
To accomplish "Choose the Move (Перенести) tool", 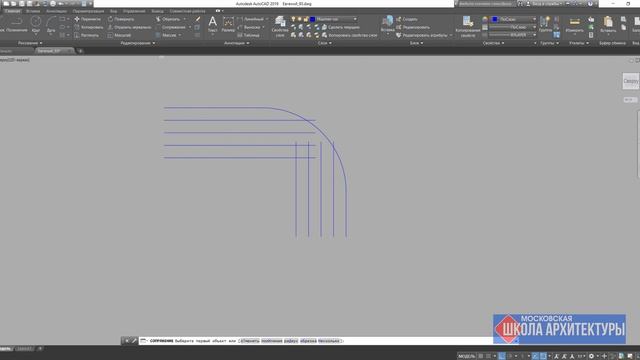I will 87,19.
